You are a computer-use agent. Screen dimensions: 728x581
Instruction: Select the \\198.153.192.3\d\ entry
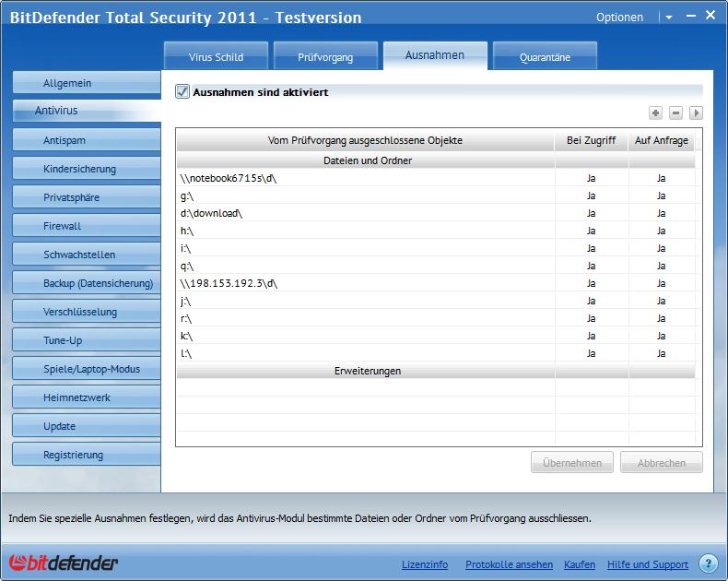coord(436,283)
